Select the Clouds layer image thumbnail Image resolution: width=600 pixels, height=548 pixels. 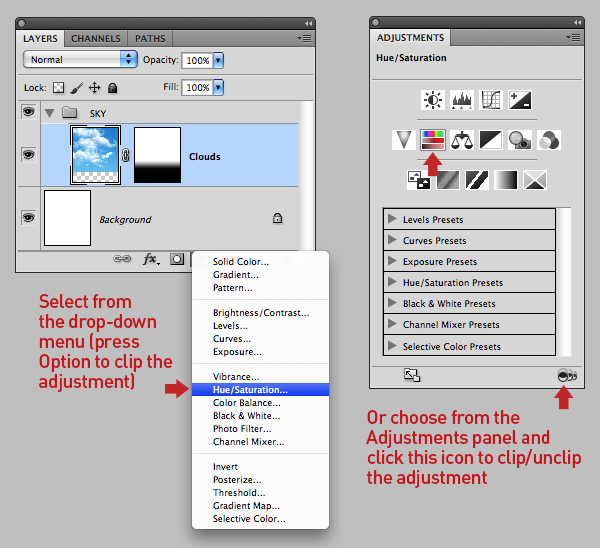point(95,155)
